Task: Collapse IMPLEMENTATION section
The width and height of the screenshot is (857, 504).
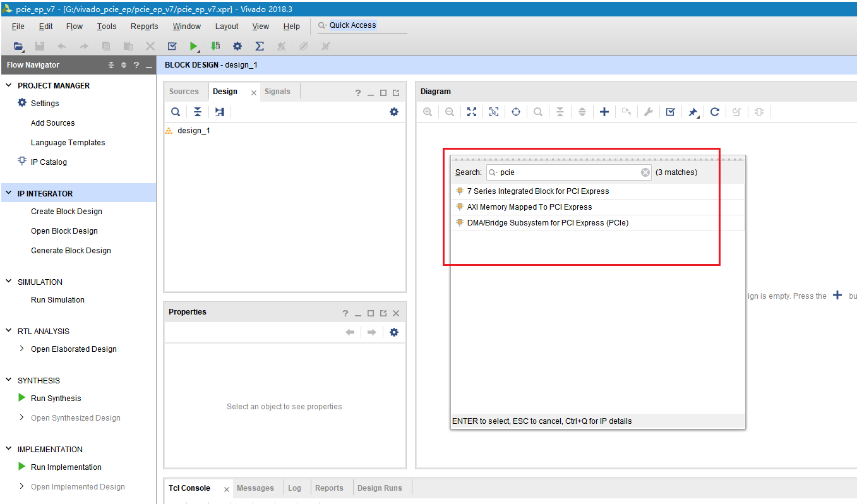Action: click(8, 449)
